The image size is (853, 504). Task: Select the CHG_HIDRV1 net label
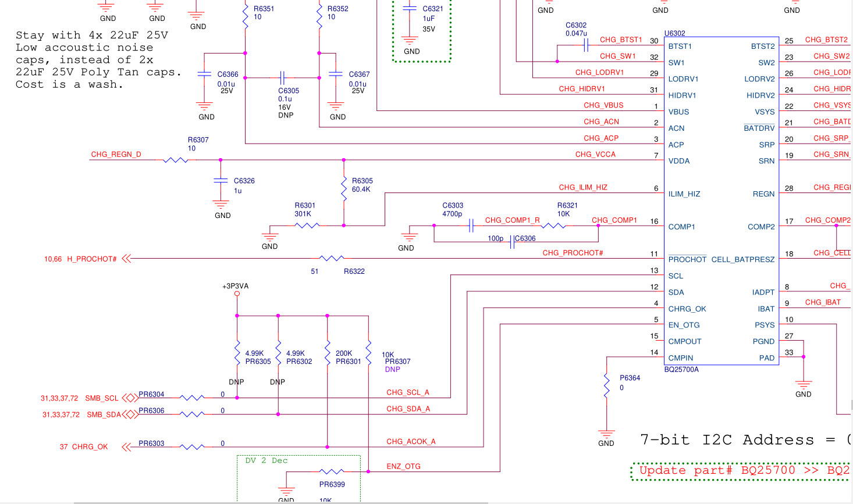[x=582, y=89]
